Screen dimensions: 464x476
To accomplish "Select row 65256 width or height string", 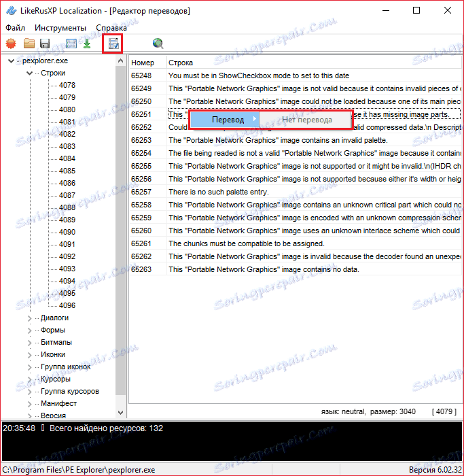I will point(296,179).
